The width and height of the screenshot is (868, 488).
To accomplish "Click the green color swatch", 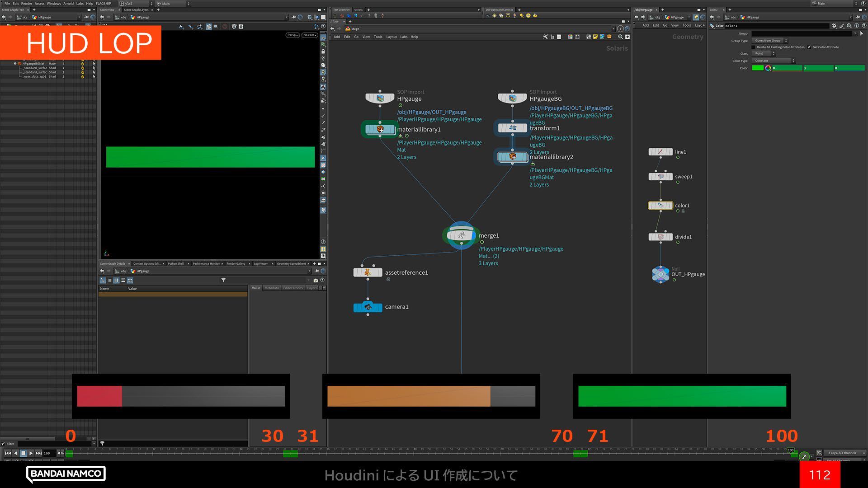I will tap(757, 68).
